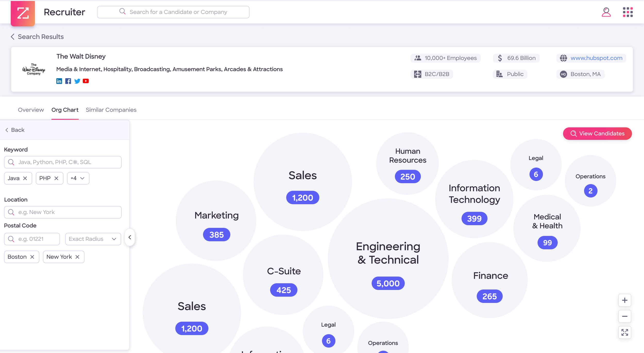
Task: Focus the candidate or company search field
Action: [x=173, y=12]
